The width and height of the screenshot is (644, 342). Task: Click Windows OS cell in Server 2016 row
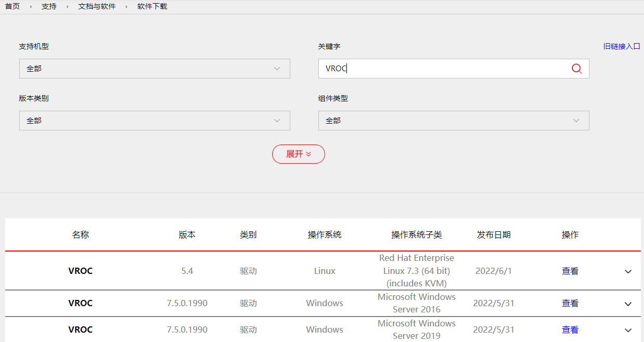[x=325, y=303]
